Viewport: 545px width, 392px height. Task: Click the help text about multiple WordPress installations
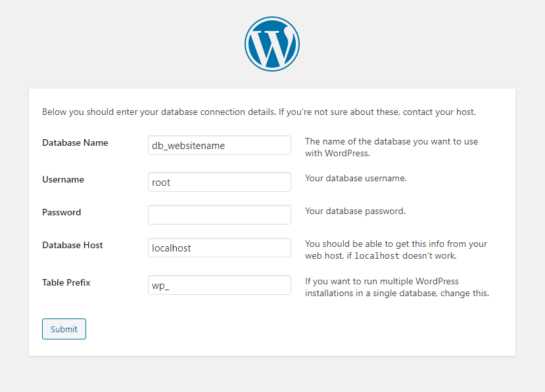pos(397,287)
